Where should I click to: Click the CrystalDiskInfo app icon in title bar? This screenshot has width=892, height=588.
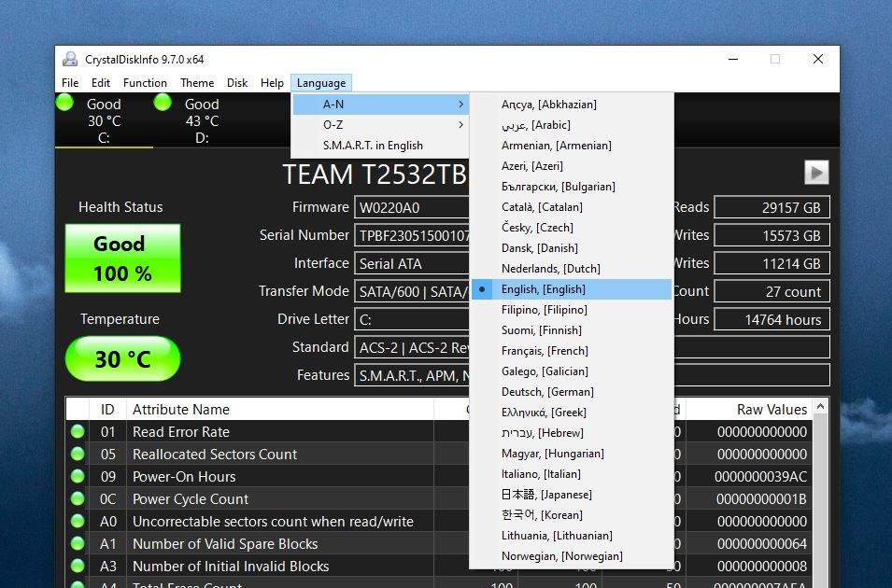click(x=70, y=59)
